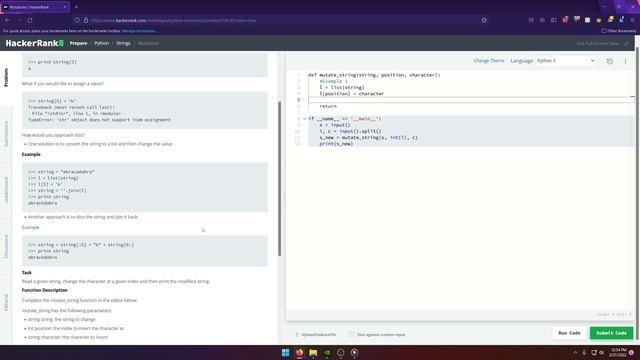Switch to the Leaderboard side tab
Image resolution: width=640 pixels, height=360 pixels.
[x=6, y=190]
